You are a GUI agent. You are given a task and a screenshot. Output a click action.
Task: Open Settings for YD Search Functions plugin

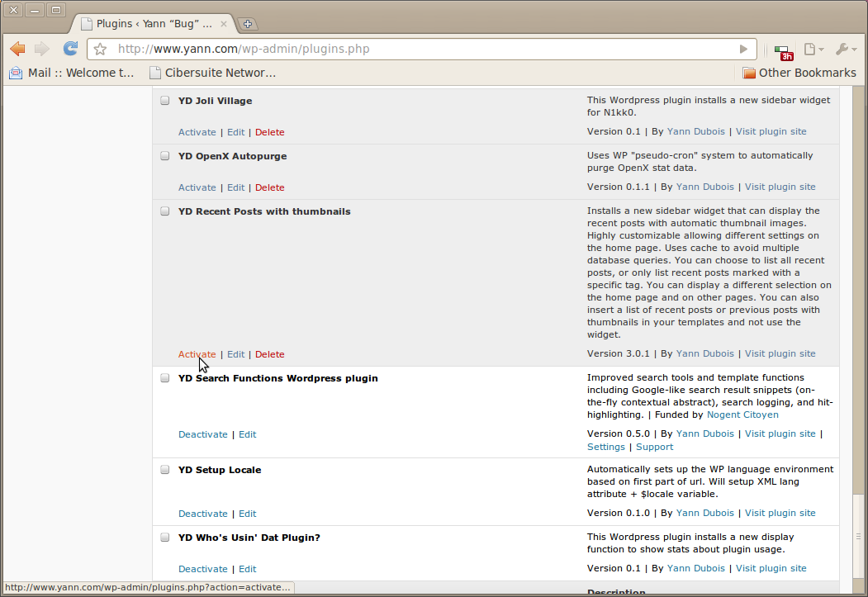point(605,447)
